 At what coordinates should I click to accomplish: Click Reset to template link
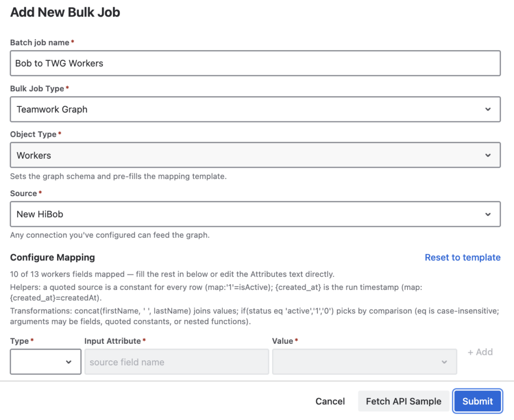click(462, 257)
